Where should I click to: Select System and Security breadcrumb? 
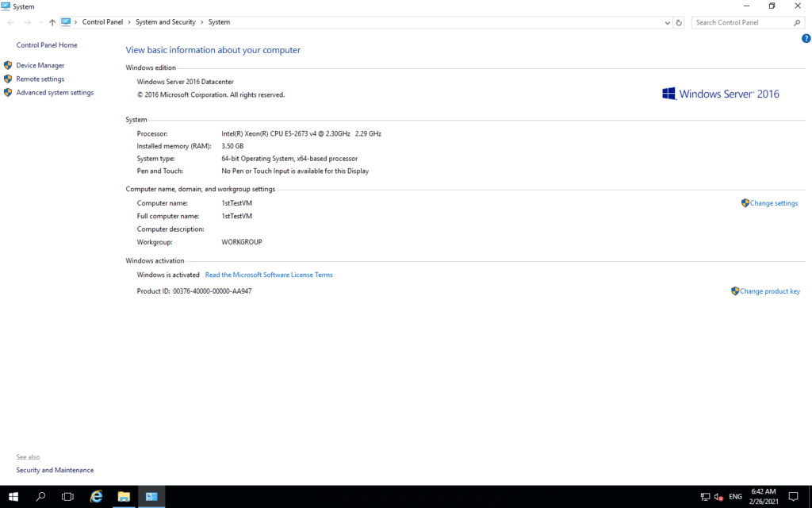(x=166, y=22)
